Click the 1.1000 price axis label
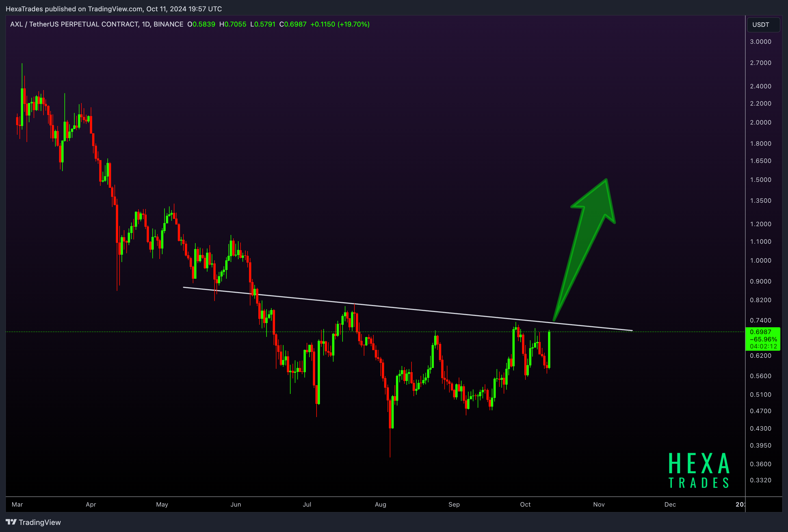The image size is (788, 532). pyautogui.click(x=760, y=242)
